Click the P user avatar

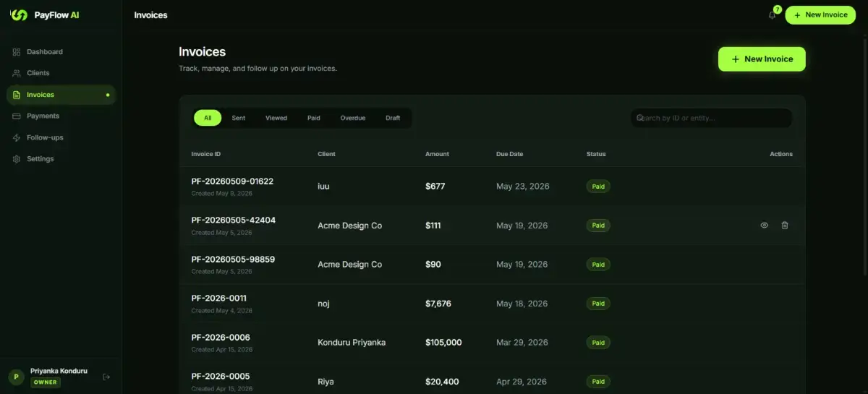(17, 377)
